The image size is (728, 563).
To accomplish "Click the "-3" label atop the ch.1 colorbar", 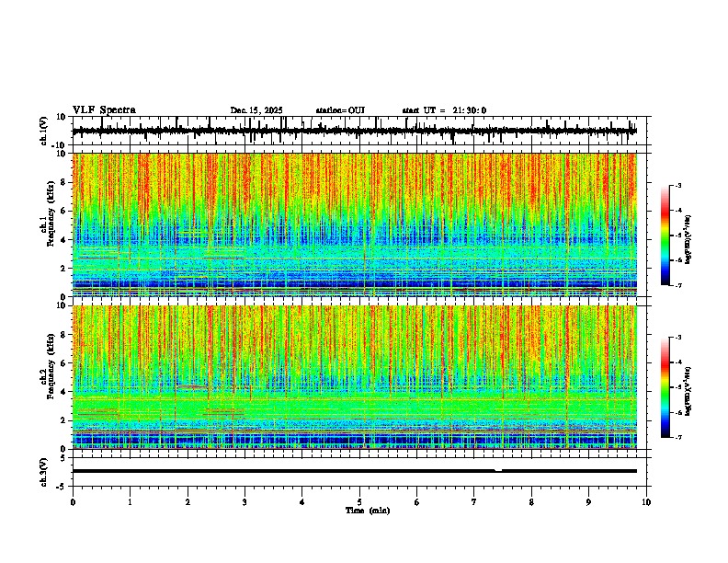I will (678, 185).
